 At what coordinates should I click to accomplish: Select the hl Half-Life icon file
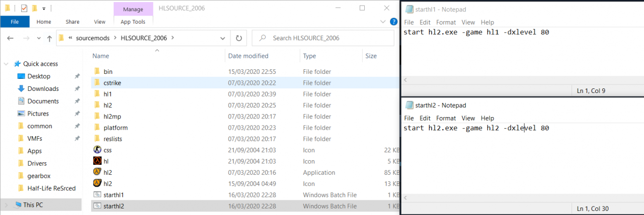[98, 161]
